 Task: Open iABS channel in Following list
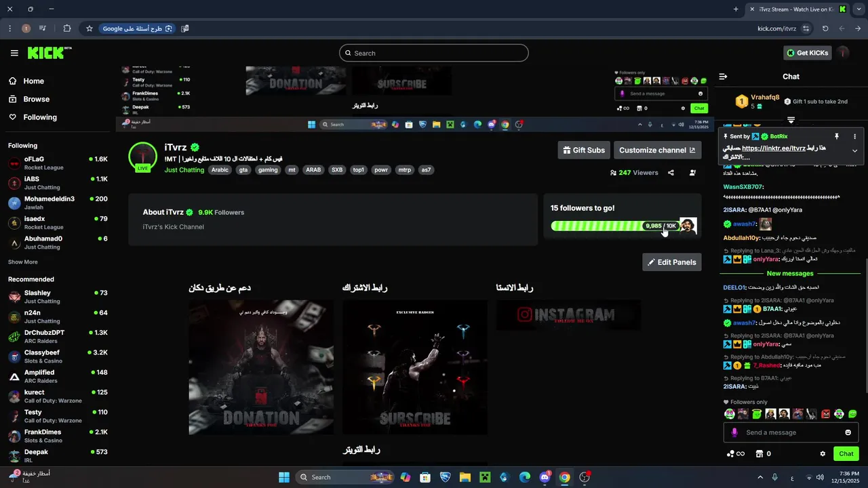58,183
